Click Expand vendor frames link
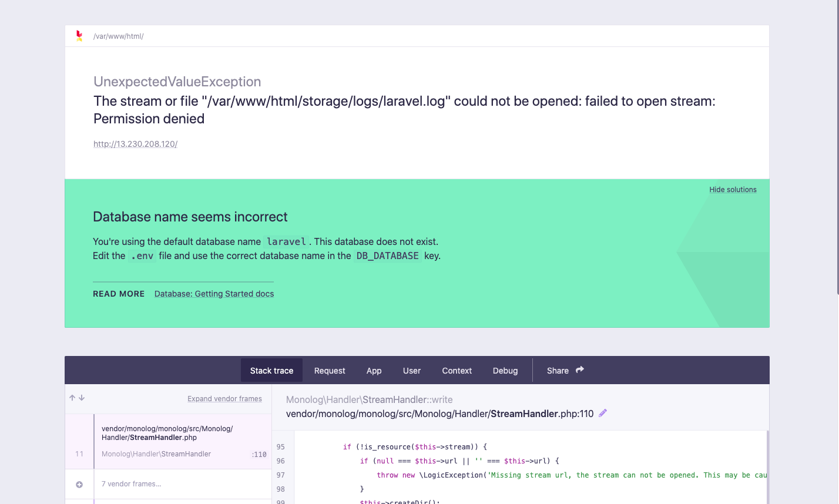 click(x=224, y=399)
